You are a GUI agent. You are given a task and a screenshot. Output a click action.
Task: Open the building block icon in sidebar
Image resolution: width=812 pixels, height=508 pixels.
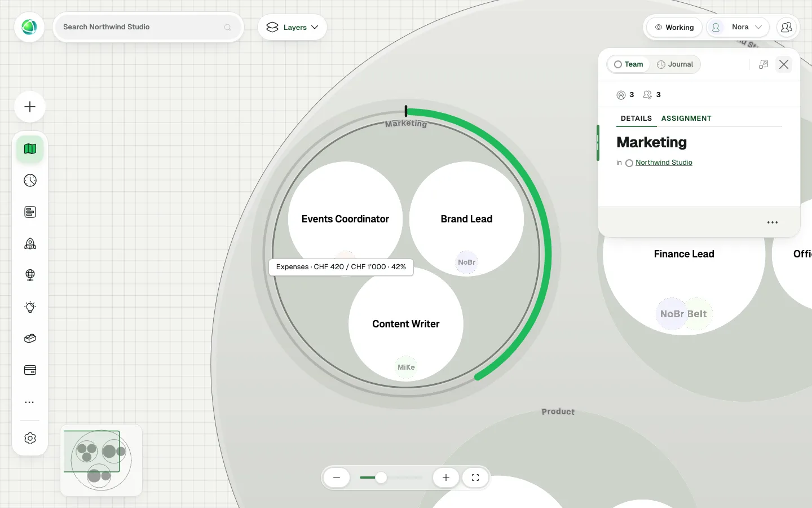[30, 339]
